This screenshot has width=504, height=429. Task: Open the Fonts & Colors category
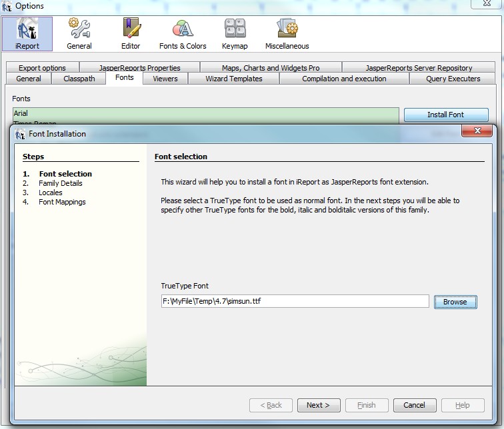tap(183, 34)
